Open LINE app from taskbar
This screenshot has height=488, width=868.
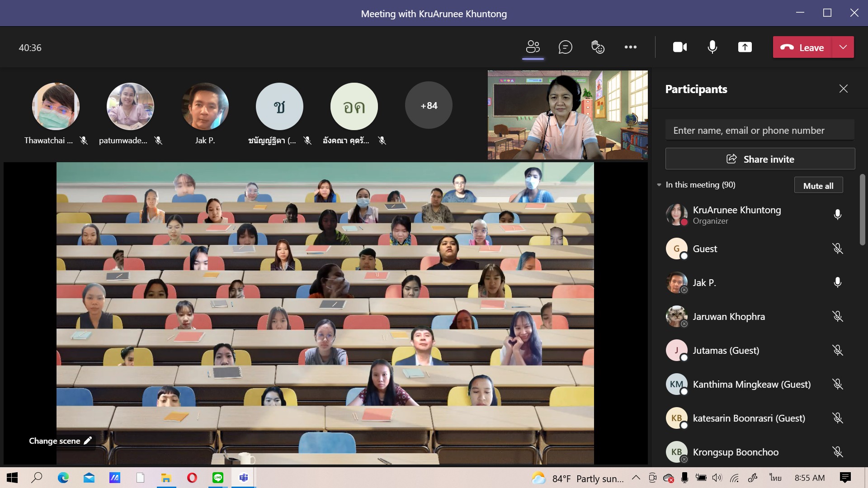pos(218,478)
